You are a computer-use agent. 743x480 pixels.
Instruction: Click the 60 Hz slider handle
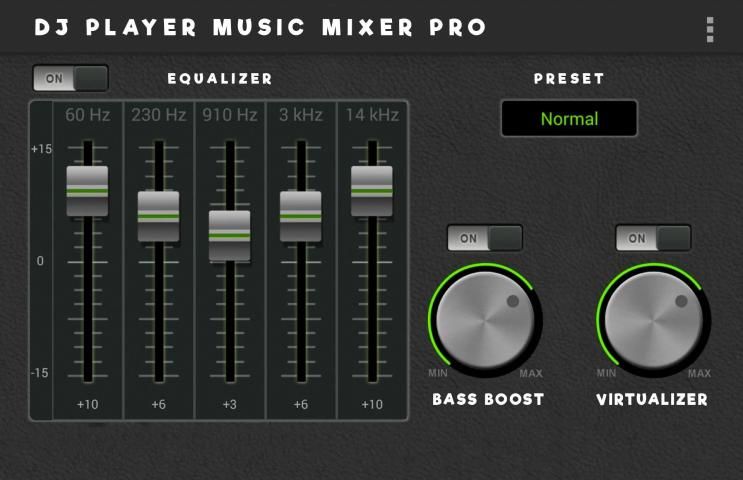pos(87,190)
